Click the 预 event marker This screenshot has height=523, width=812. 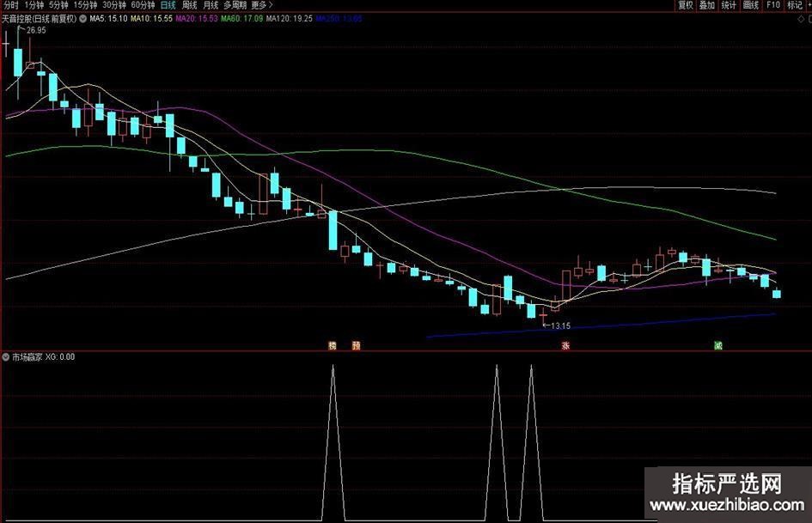tap(357, 345)
